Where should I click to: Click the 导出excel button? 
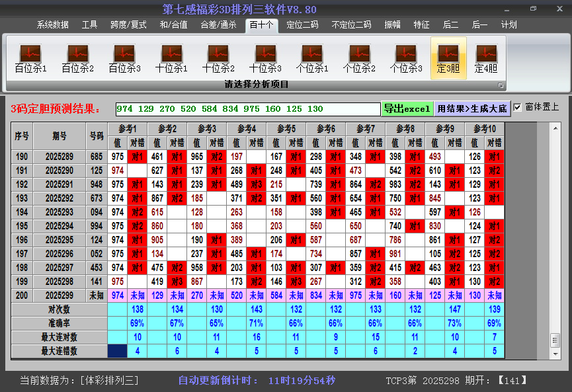[408, 108]
